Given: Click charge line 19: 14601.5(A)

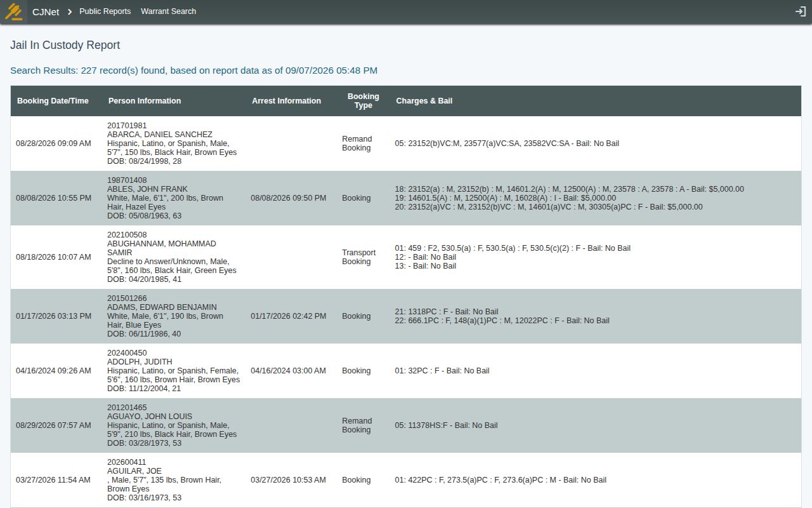Looking at the screenshot, I should tap(505, 198).
